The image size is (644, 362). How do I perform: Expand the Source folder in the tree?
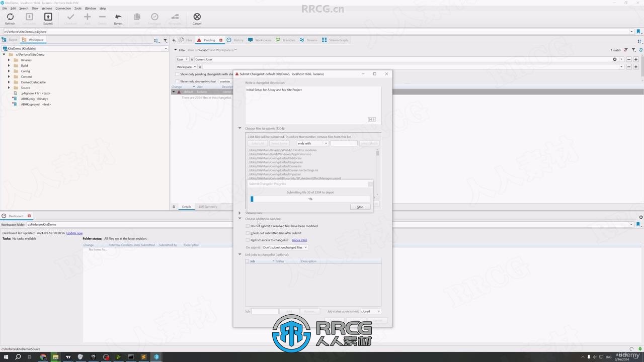pyautogui.click(x=9, y=87)
